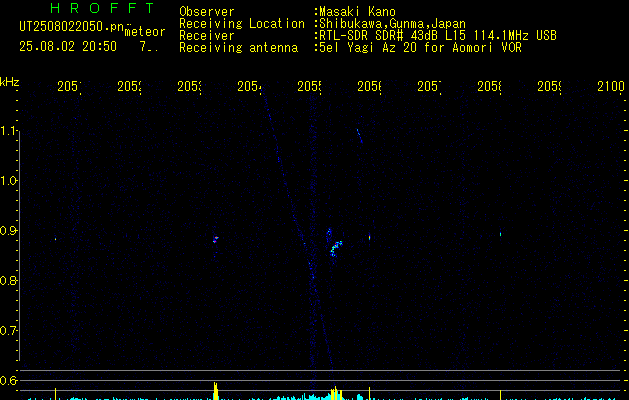Image resolution: width=629 pixels, height=400 pixels.
Task: Click the 0.8 frequency axis label
Action: click(x=8, y=280)
